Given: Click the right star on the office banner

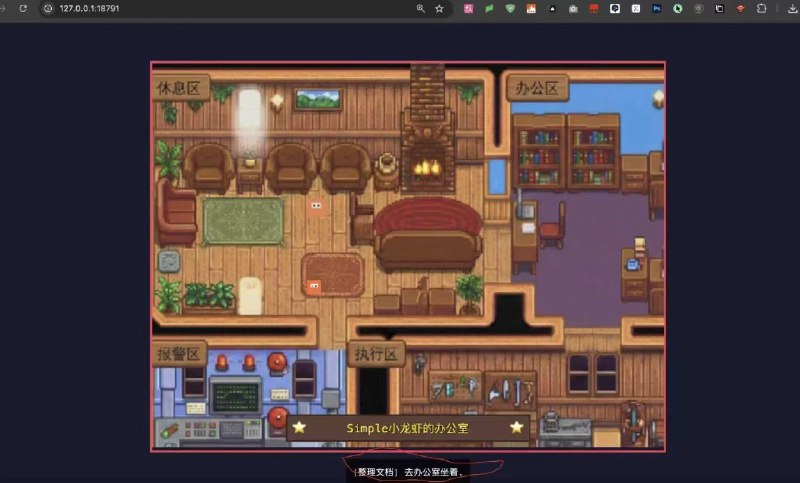Looking at the screenshot, I should coord(516,427).
